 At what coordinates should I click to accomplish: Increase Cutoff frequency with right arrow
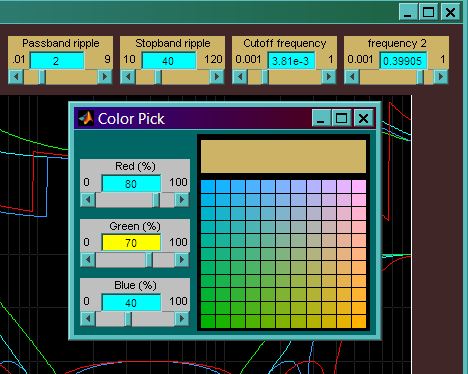coord(329,77)
